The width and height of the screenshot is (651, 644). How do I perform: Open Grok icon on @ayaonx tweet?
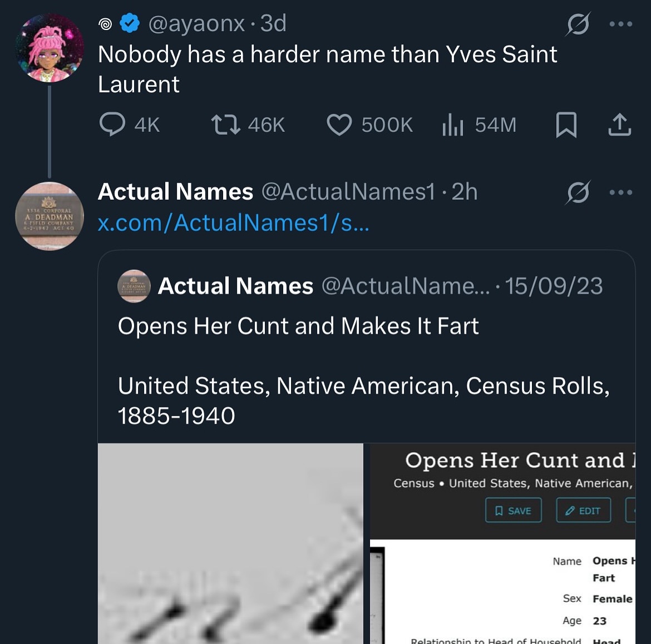coord(578,24)
